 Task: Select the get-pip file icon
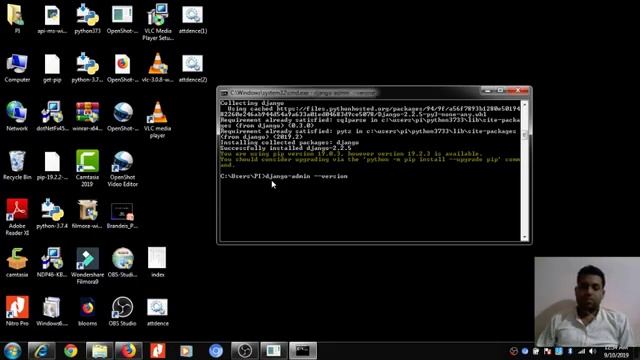coord(52,67)
